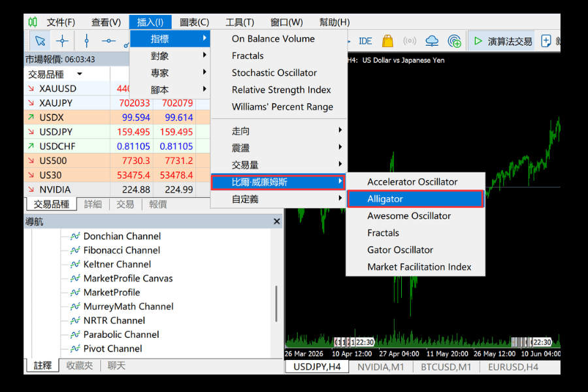Switch to the 聊天 navigator tab
This screenshot has height=392, width=588.
pos(116,366)
